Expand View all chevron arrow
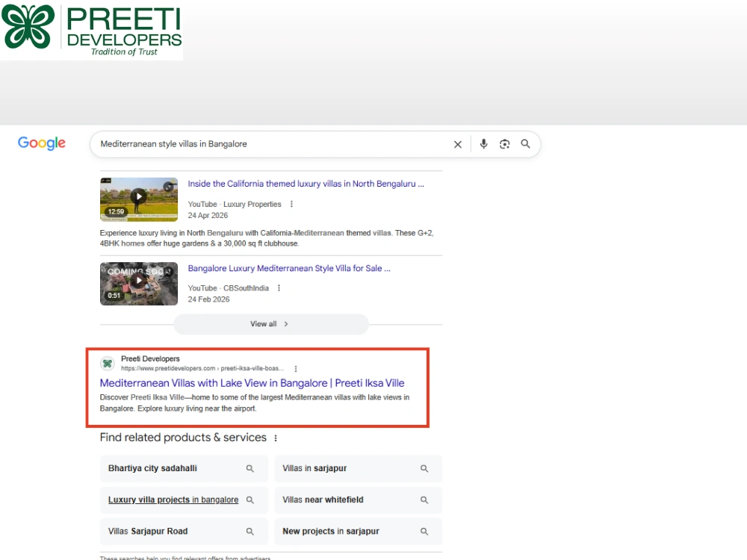The height and width of the screenshot is (560, 747). [x=286, y=324]
